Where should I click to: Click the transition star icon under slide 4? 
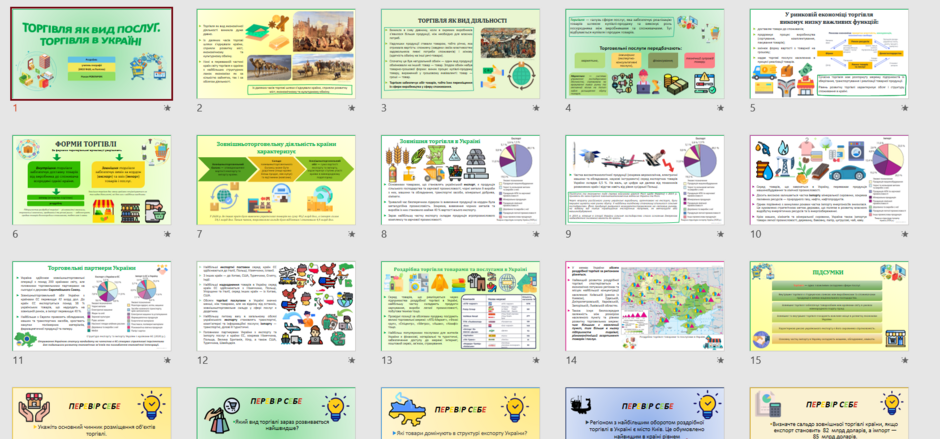(x=721, y=108)
